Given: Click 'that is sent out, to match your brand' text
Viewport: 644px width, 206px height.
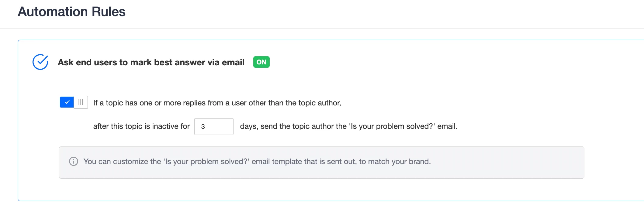Looking at the screenshot, I should pos(367,161).
